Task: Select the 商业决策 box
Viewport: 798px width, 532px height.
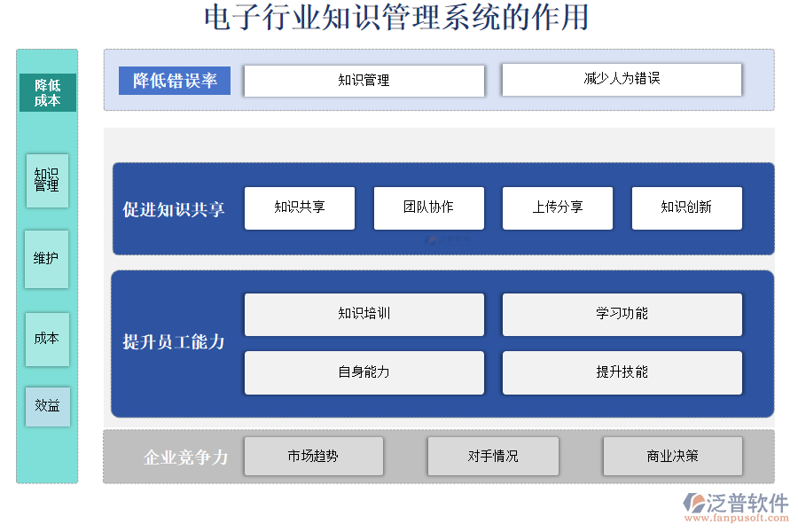Action: point(673,456)
